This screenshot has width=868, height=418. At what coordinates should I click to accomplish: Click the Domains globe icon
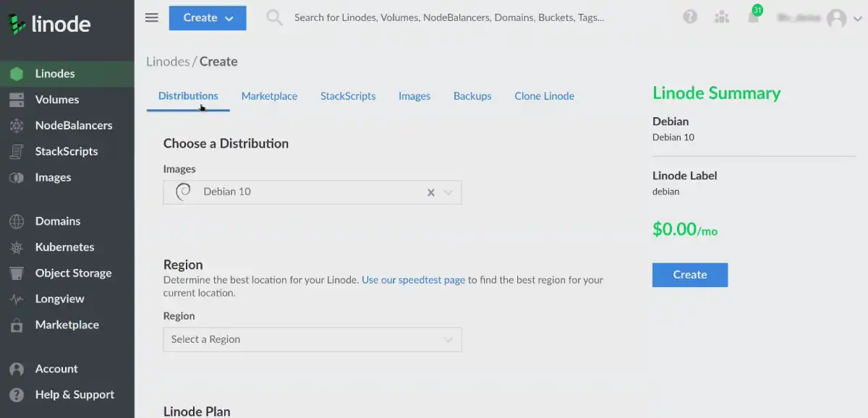pyautogui.click(x=17, y=221)
